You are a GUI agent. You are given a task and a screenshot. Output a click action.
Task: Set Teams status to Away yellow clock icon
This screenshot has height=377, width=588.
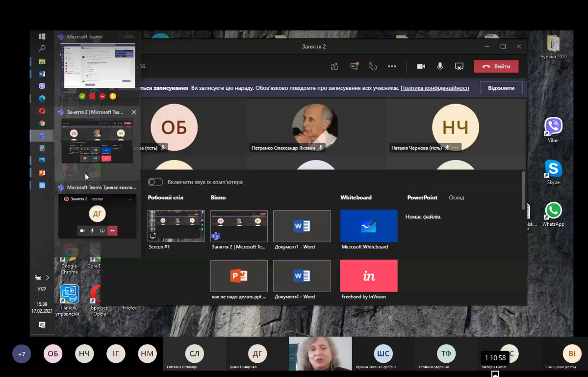(112, 97)
